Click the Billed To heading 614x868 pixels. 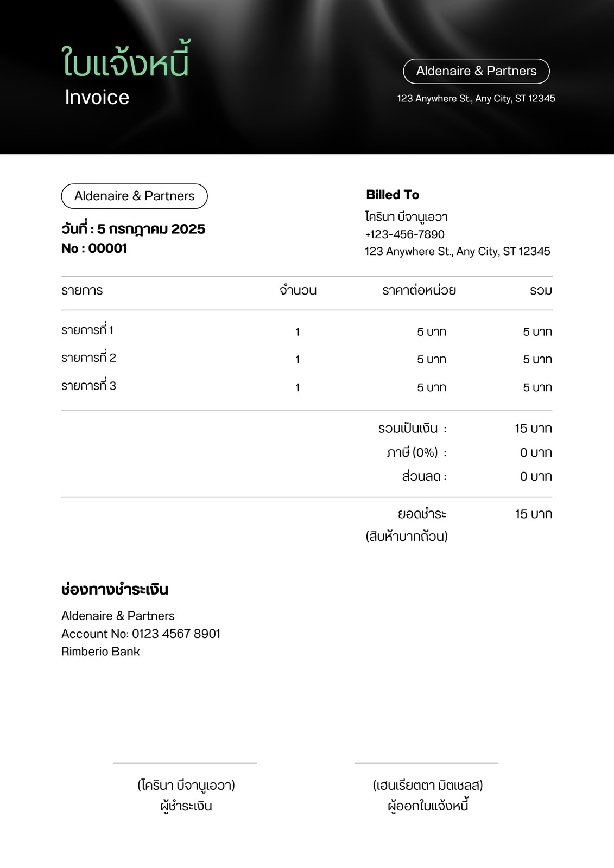(393, 195)
